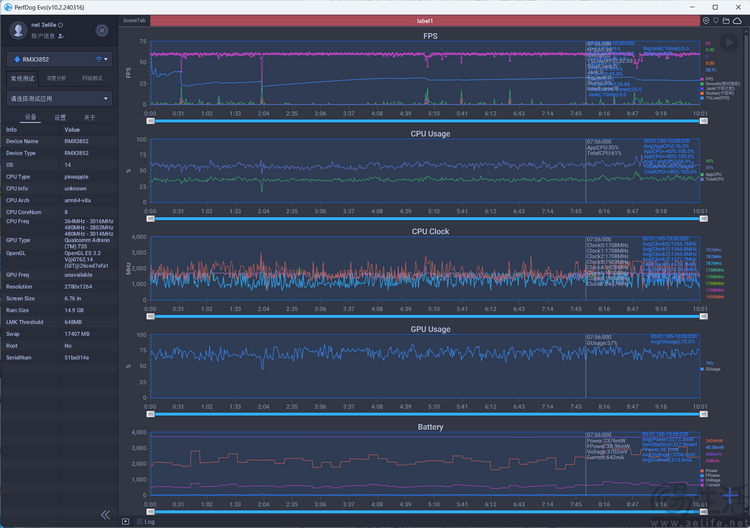The height and width of the screenshot is (528, 750).
Task: Open account info icon below username
Action: coord(61,36)
